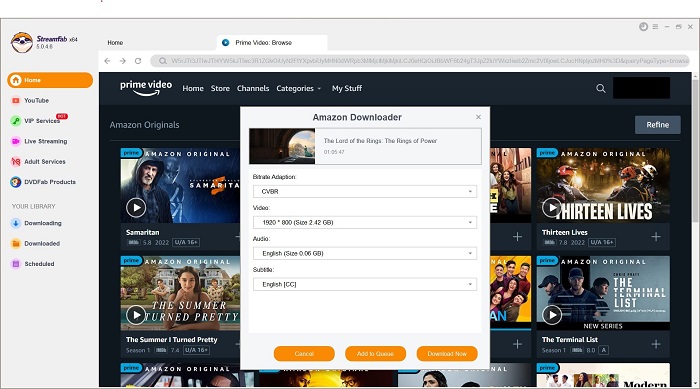Click the clock icon in title bar
Screen dimensions: 700x389
point(643,27)
